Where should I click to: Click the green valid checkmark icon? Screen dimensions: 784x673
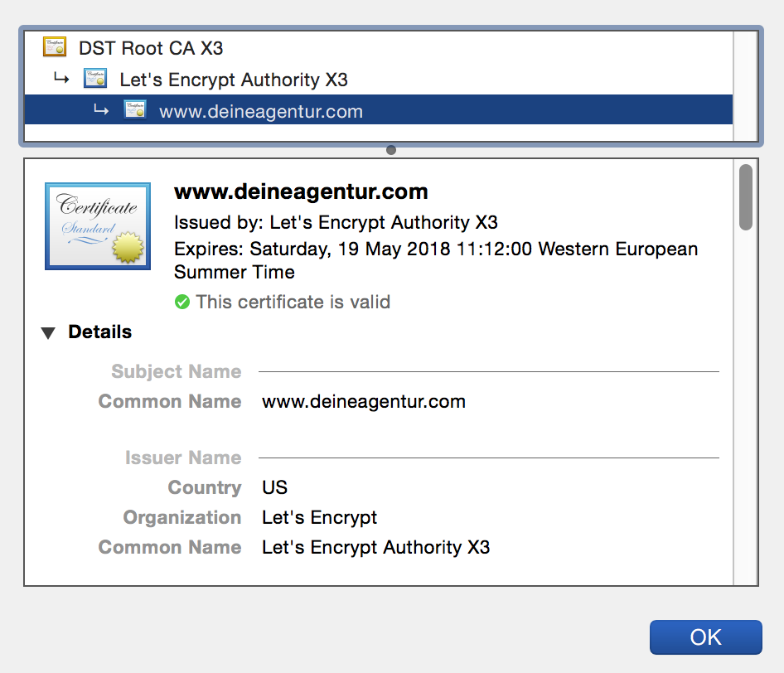(x=182, y=302)
